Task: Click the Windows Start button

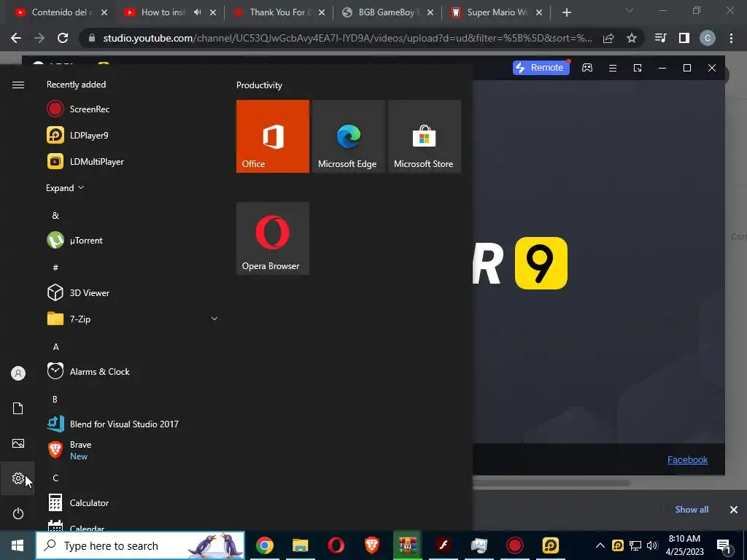Action: coord(18,545)
